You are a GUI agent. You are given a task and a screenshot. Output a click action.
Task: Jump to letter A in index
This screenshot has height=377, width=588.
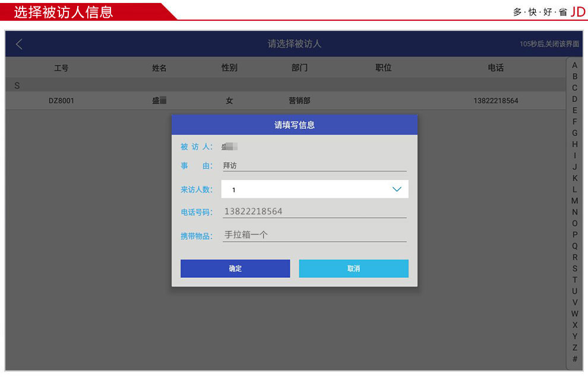coord(574,65)
